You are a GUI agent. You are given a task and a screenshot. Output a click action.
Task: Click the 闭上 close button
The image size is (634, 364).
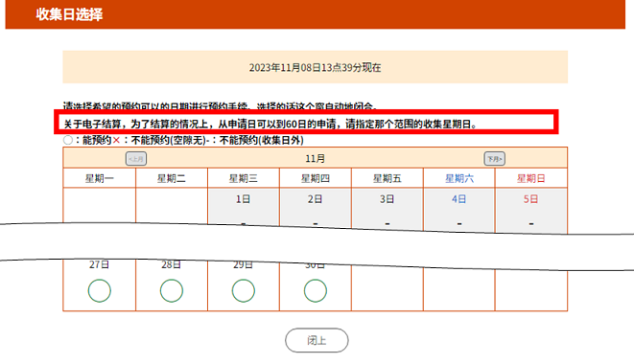[317, 340]
